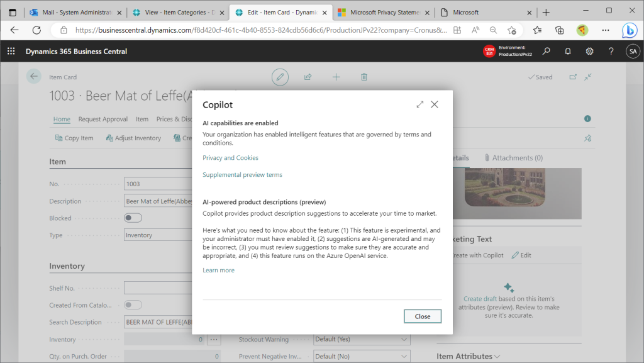
Task: Expand the Item Attributes section chevron
Action: point(497,357)
